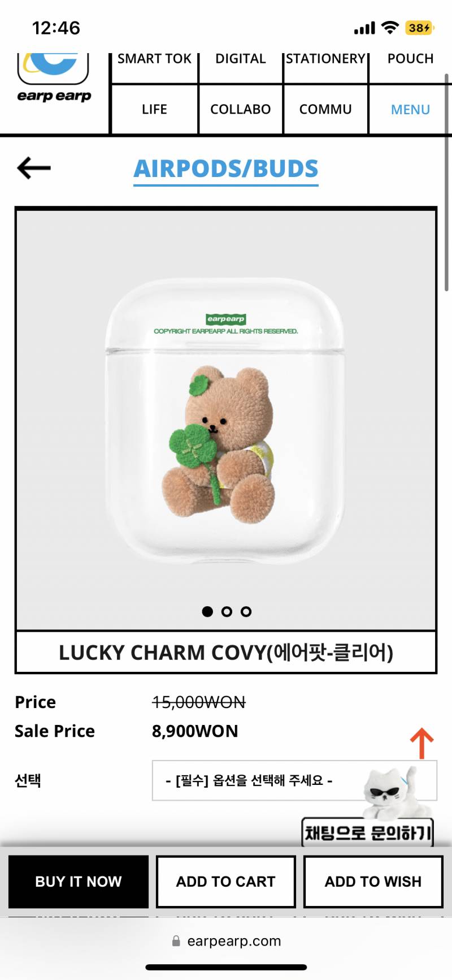Image resolution: width=452 pixels, height=980 pixels.
Task: Tap the ADD TO WISH button
Action: [x=373, y=882]
